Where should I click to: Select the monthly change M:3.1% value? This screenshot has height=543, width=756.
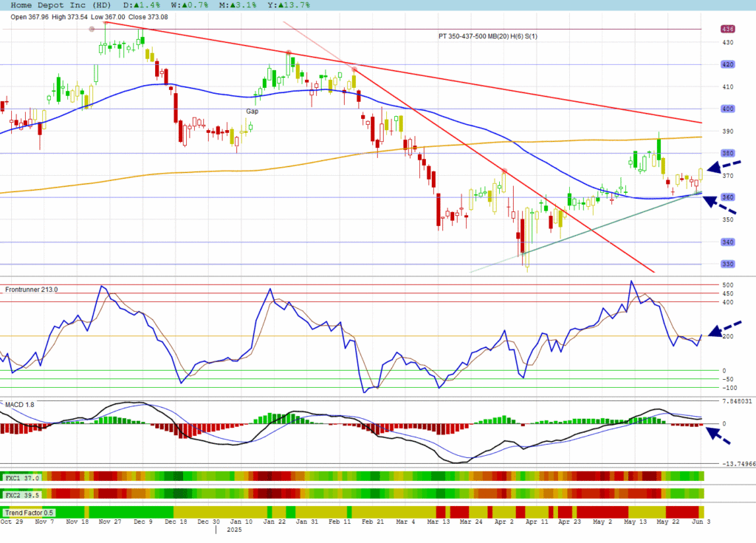pos(237,5)
